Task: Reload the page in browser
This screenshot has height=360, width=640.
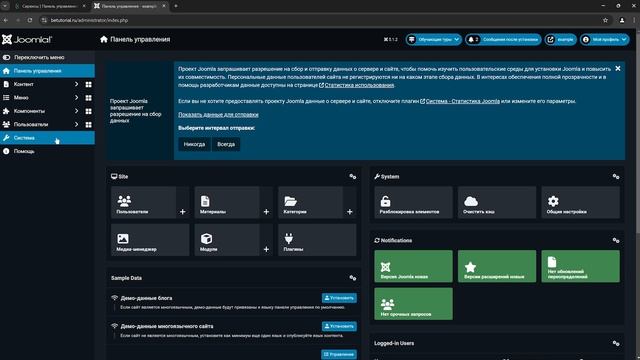Action: [30, 20]
